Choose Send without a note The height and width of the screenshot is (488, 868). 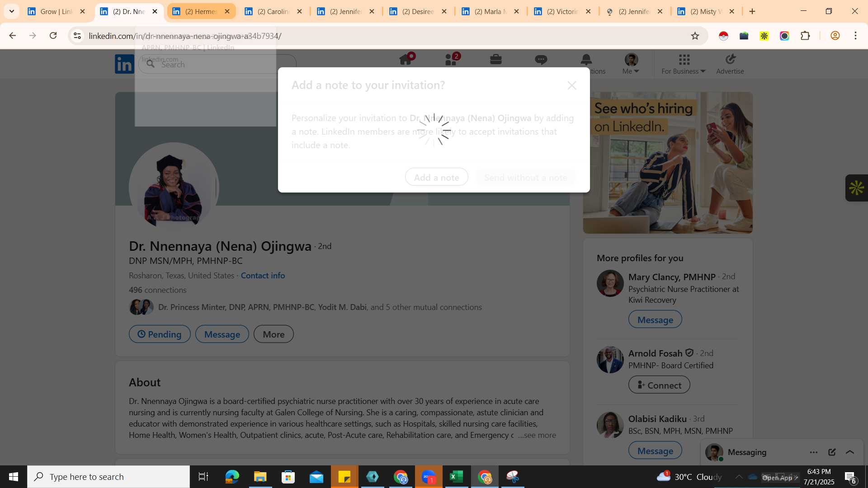point(526,177)
